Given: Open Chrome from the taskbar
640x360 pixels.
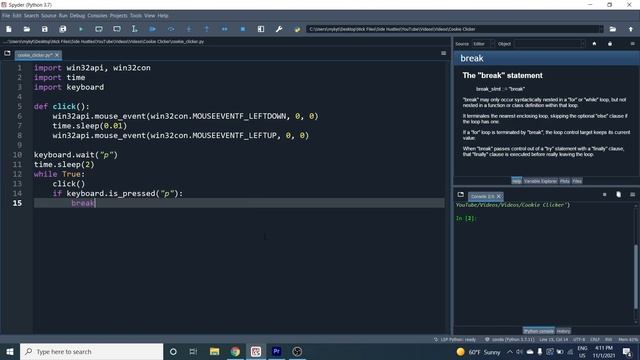Looking at the screenshot, I should point(235,351).
